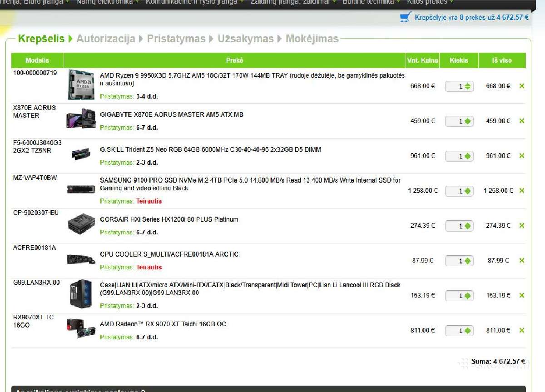This screenshot has width=545, height=392.
Task: Go to Autorizacija checkout step
Action: pyautogui.click(x=106, y=39)
